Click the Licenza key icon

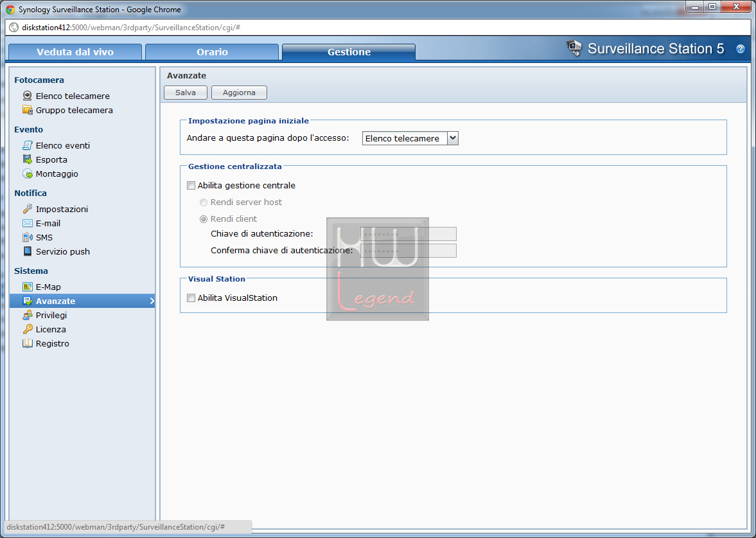[28, 329]
